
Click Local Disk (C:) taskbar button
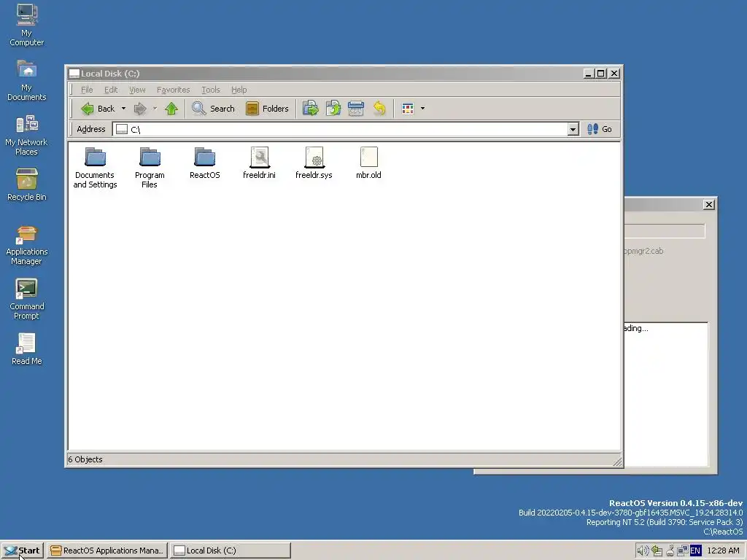coord(230,551)
